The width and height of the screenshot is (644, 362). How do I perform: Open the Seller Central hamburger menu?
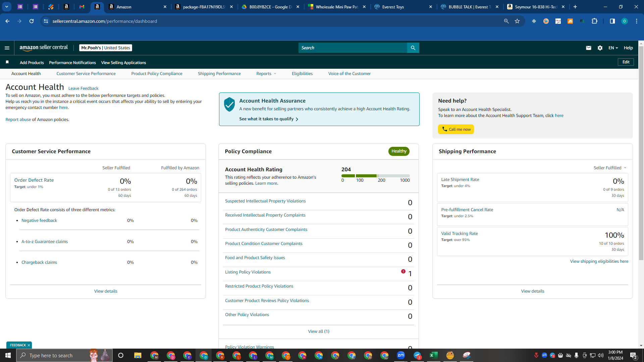click(x=7, y=48)
